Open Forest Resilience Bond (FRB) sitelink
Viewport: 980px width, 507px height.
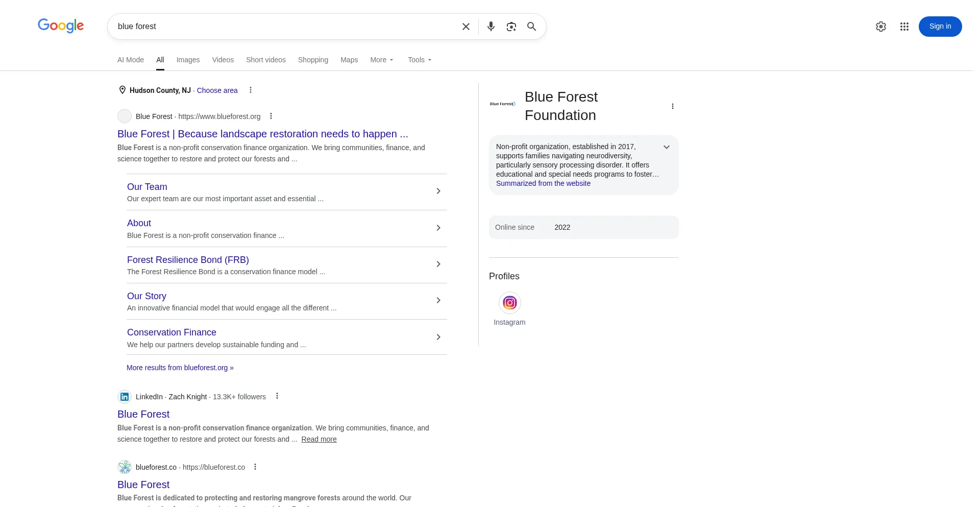[188, 260]
